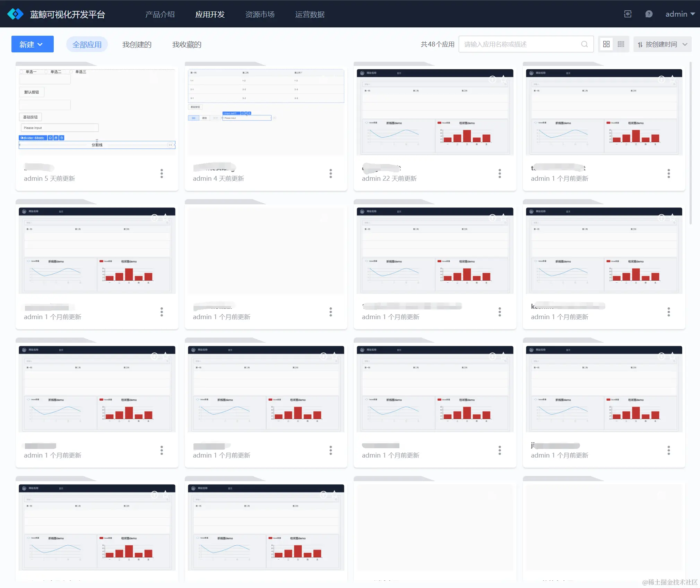Screen dimensions: 700x588
Task: Expand the admin user menu
Action: [x=680, y=14]
